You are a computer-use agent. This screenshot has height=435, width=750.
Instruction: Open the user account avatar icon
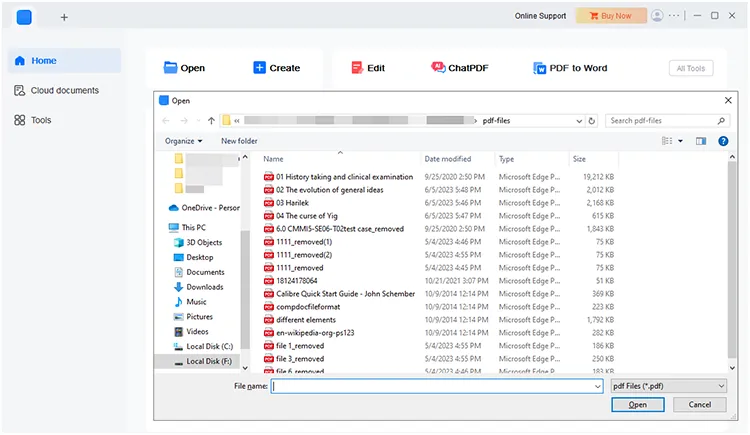click(x=657, y=16)
